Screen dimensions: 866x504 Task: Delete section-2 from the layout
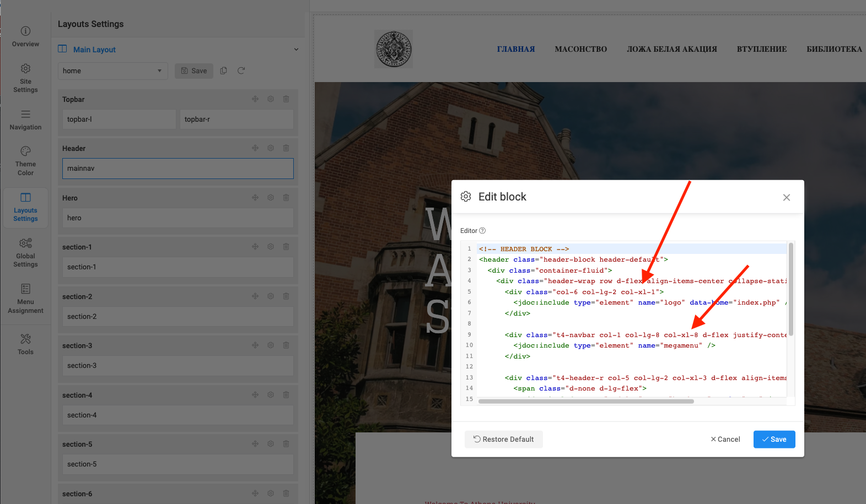pos(286,296)
